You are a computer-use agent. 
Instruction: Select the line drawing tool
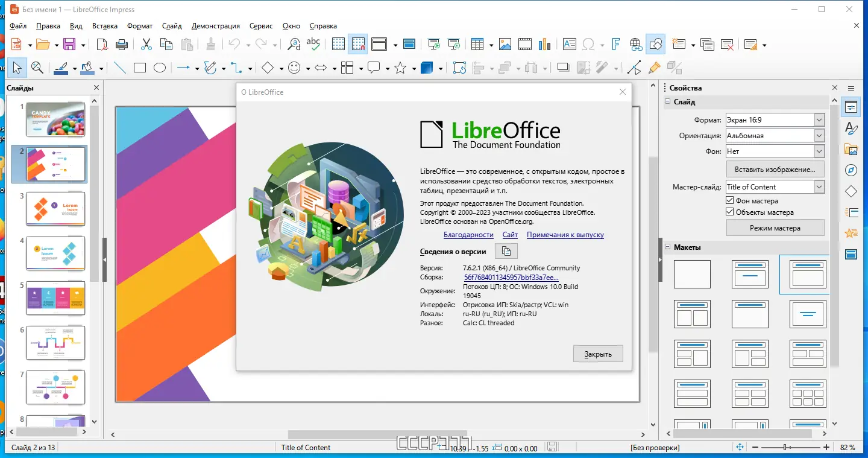[x=120, y=68]
